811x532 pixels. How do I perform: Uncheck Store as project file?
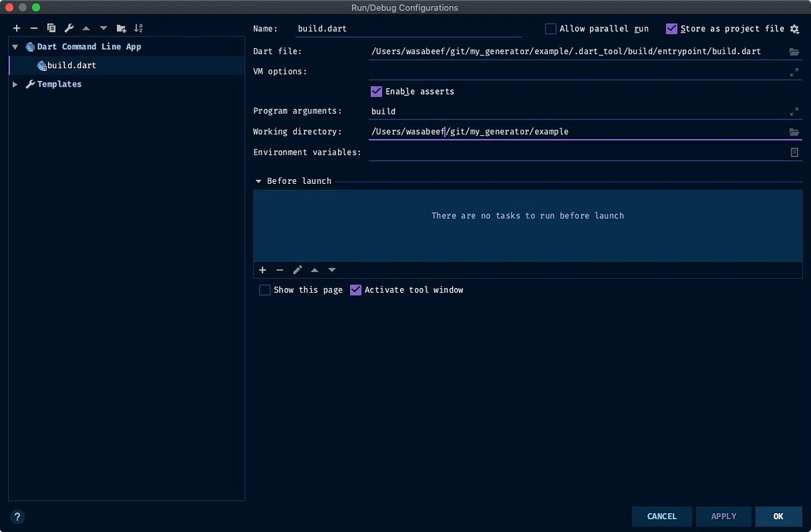coord(671,28)
